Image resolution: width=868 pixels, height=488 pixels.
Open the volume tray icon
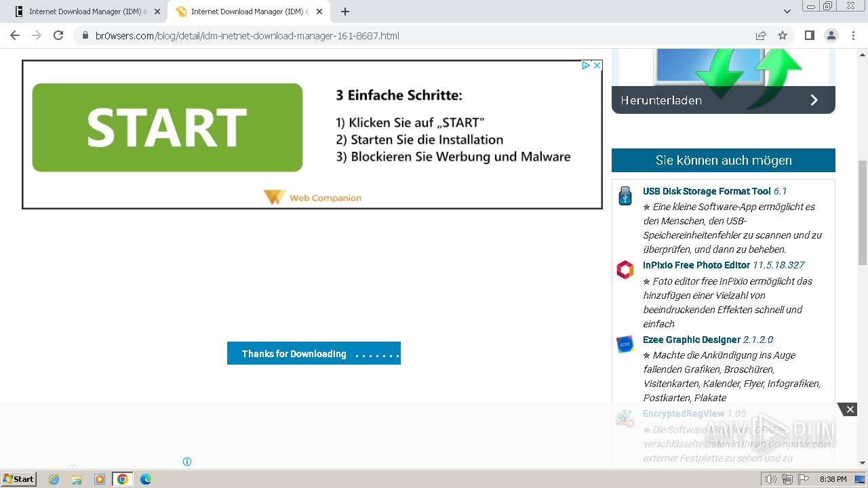click(771, 479)
